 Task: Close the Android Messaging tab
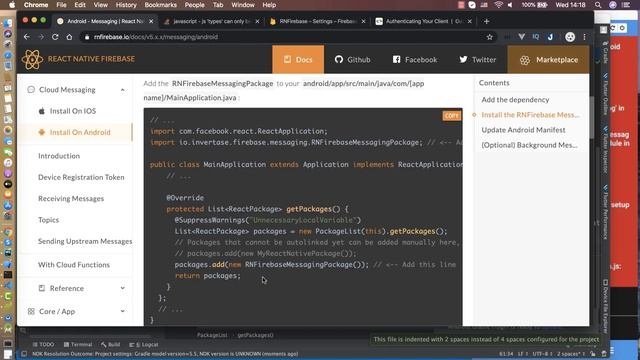(x=151, y=21)
